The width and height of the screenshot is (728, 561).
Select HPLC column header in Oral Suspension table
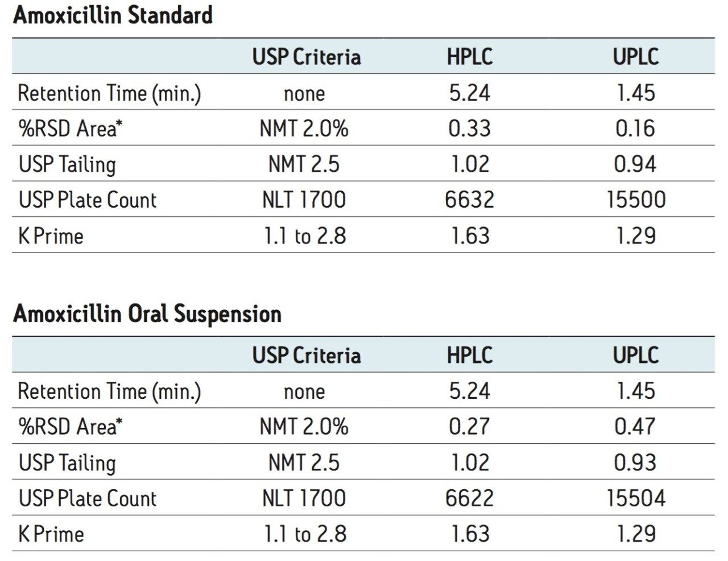pyautogui.click(x=469, y=355)
